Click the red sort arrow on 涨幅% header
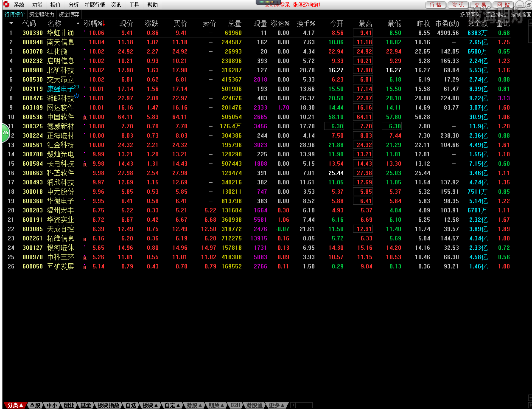This screenshot has width=532, height=409. [104, 23]
